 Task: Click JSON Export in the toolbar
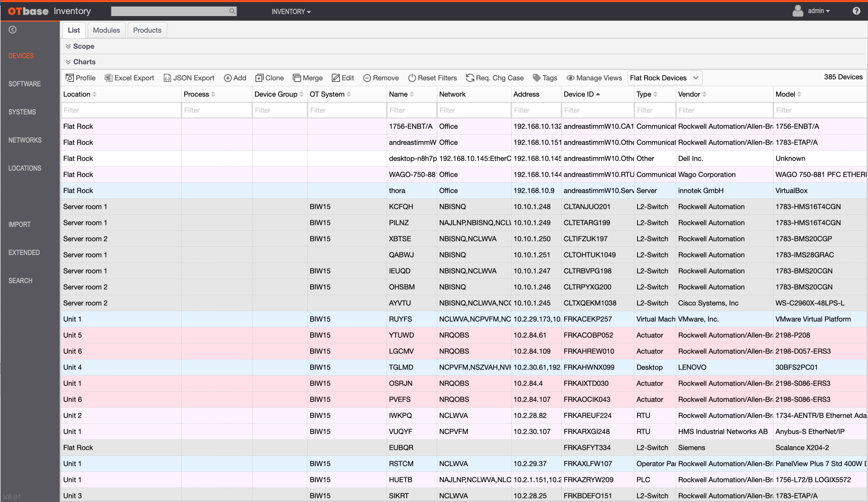point(189,78)
